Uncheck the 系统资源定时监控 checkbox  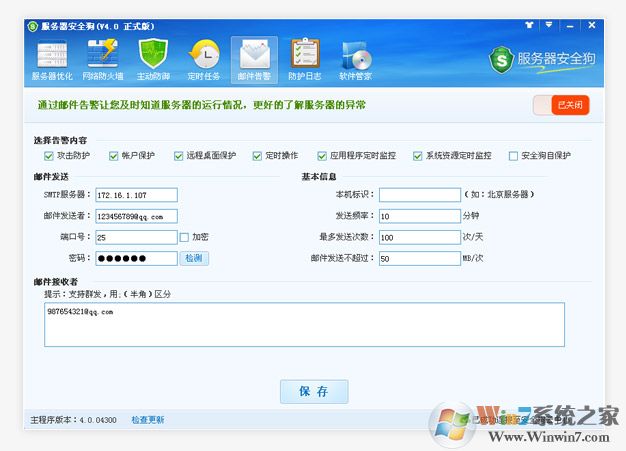(x=418, y=156)
